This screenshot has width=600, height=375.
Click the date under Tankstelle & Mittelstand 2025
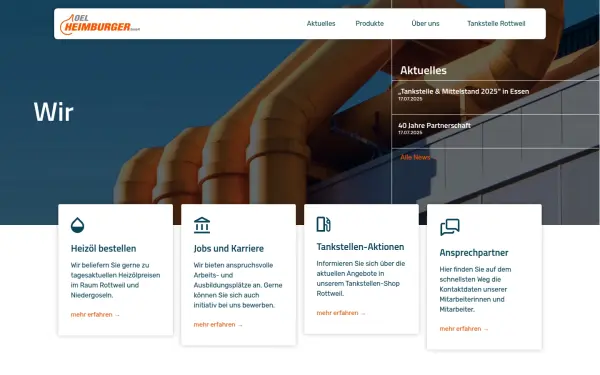pyautogui.click(x=410, y=99)
